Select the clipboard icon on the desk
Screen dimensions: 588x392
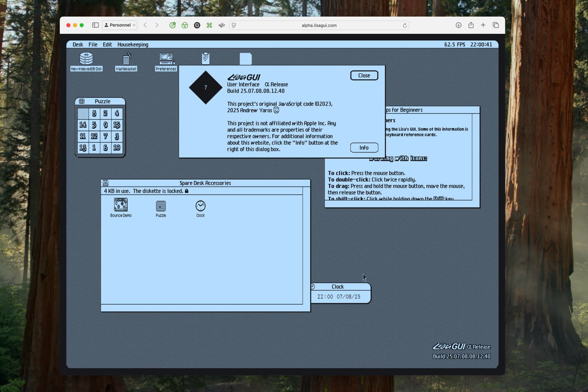coord(205,58)
